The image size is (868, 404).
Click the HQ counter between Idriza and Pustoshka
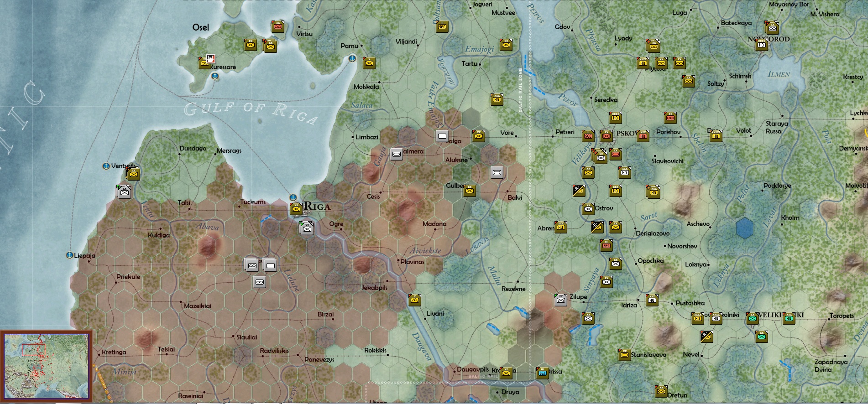coord(652,300)
